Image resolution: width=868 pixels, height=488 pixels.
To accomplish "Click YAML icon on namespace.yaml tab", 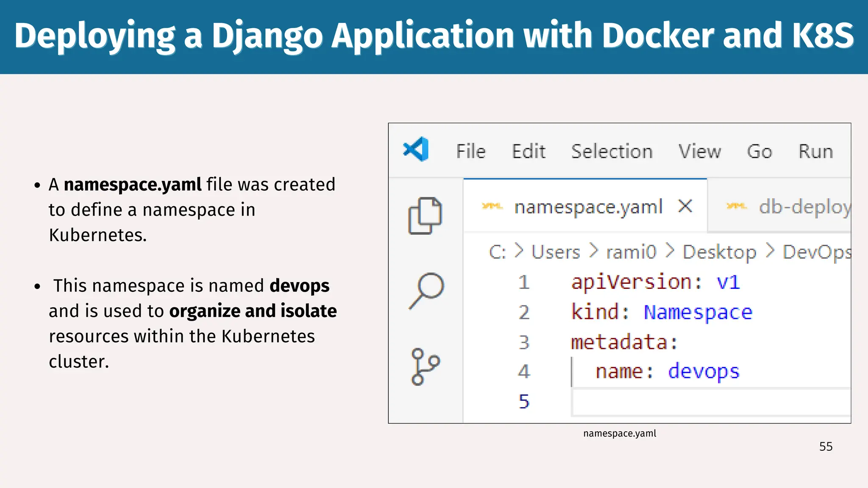I will click(492, 207).
